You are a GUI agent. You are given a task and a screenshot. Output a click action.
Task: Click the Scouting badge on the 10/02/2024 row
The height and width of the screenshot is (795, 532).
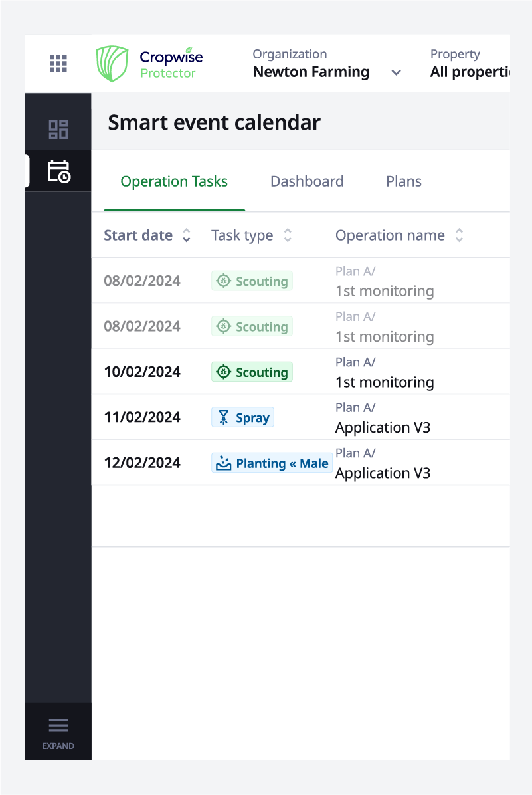[x=252, y=372]
